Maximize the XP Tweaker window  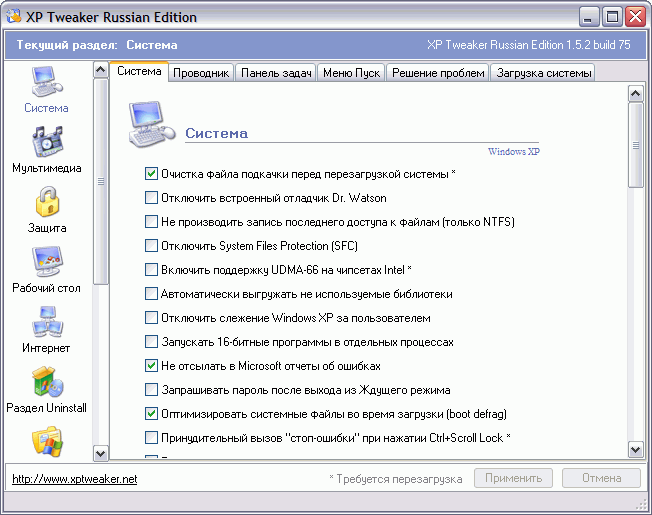(612, 17)
